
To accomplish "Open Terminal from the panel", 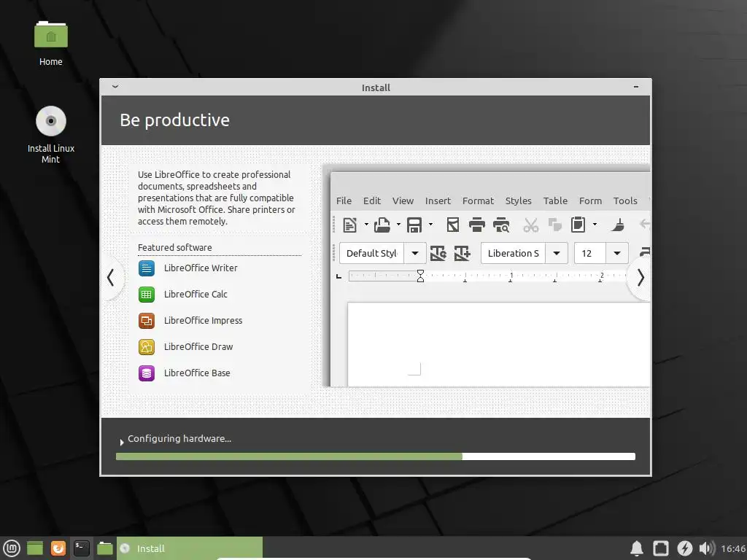I will coord(82,548).
